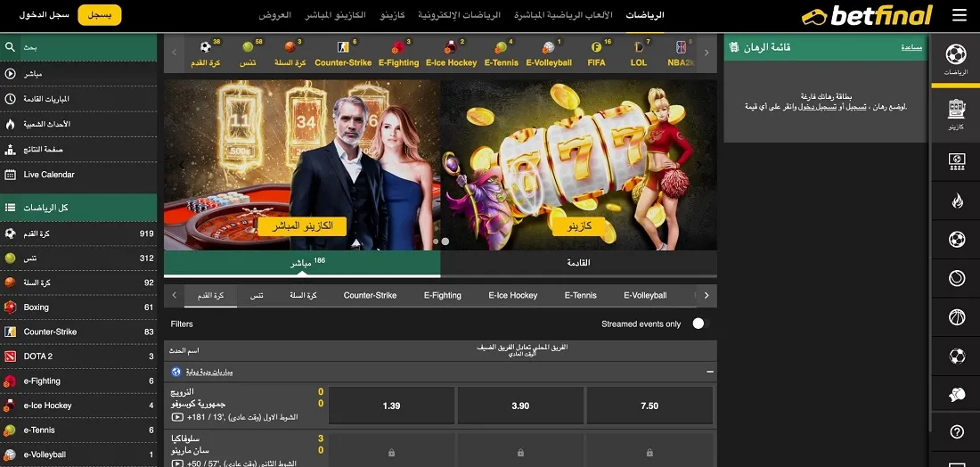Open E-Ice Hockey icon in carousel

coord(451,47)
